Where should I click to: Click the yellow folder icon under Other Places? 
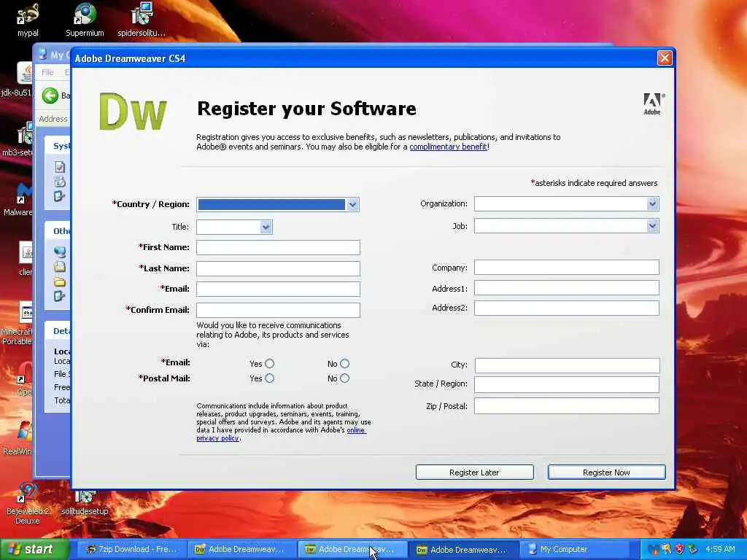(60, 281)
